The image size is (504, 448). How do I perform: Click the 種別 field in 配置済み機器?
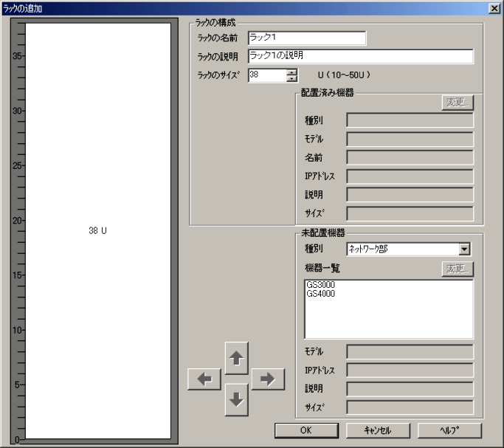(x=410, y=120)
